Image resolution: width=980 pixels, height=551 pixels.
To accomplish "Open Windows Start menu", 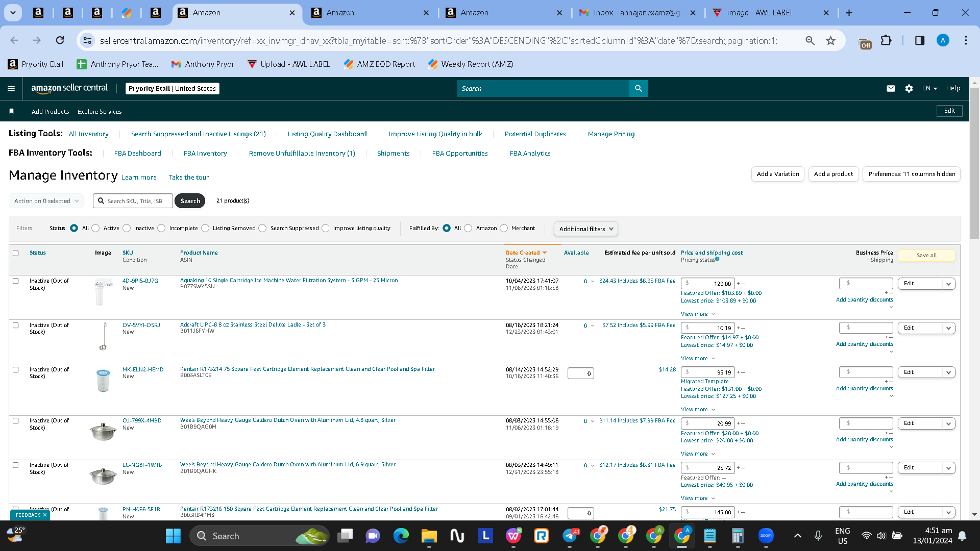I will (x=173, y=536).
